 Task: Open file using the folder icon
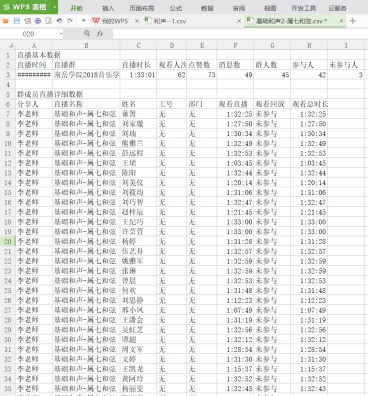point(6,21)
